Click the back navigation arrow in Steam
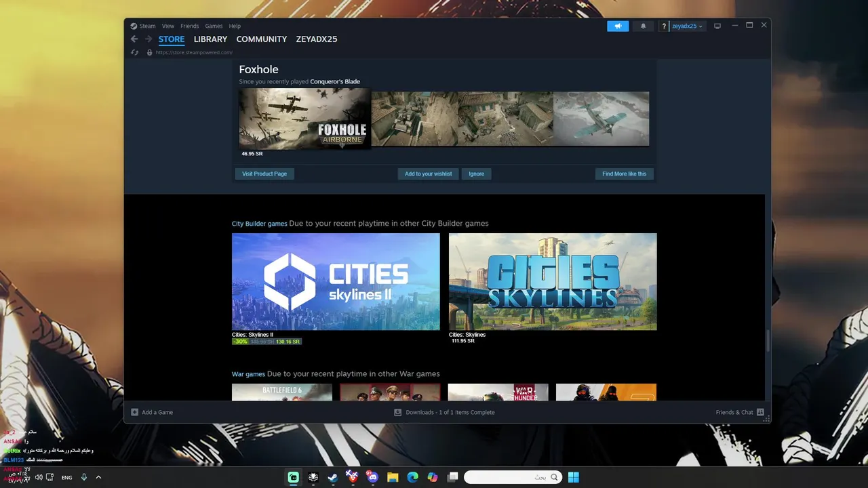The width and height of the screenshot is (868, 488). click(134, 39)
